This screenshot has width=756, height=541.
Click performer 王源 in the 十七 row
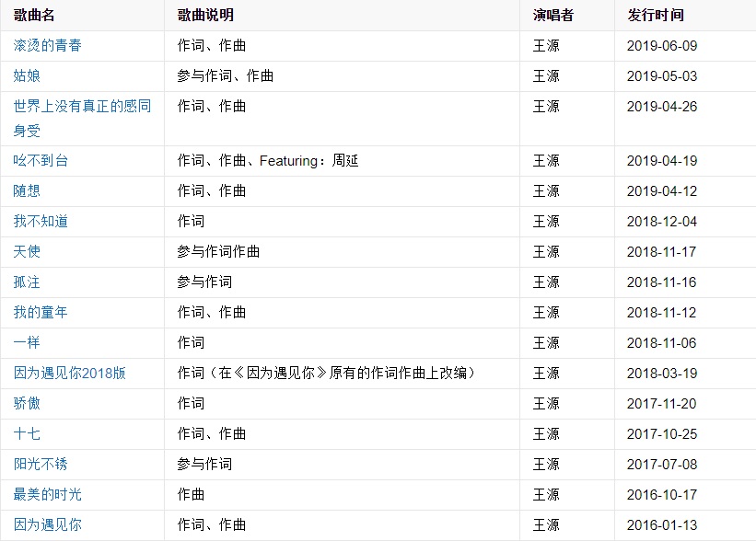[546, 433]
